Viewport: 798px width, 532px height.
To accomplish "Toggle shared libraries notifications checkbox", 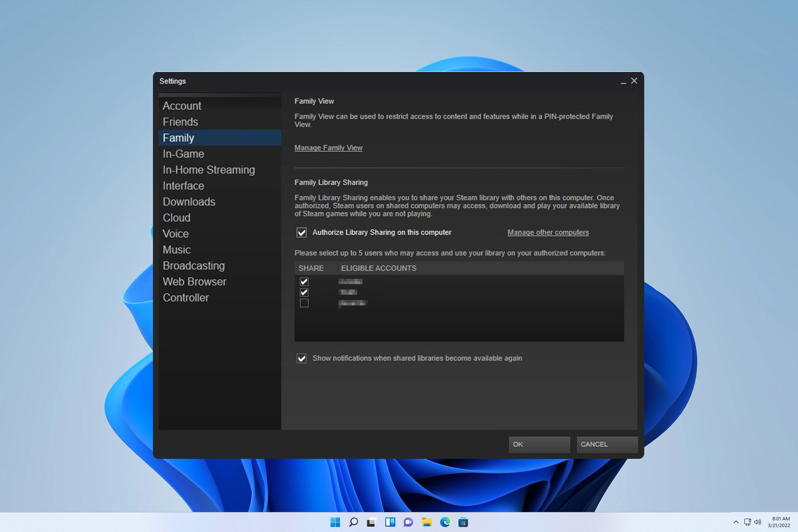I will [x=301, y=358].
